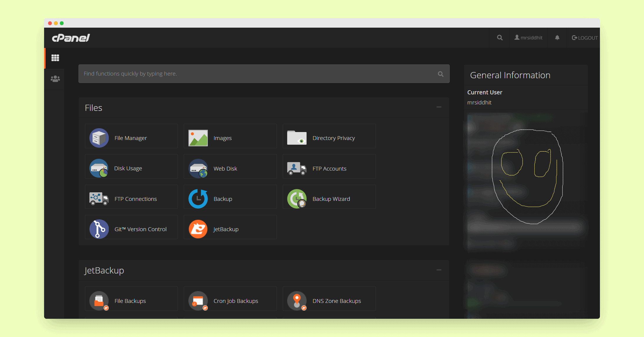The image size is (644, 337).
Task: Click the File Backups link text
Action: click(x=130, y=301)
